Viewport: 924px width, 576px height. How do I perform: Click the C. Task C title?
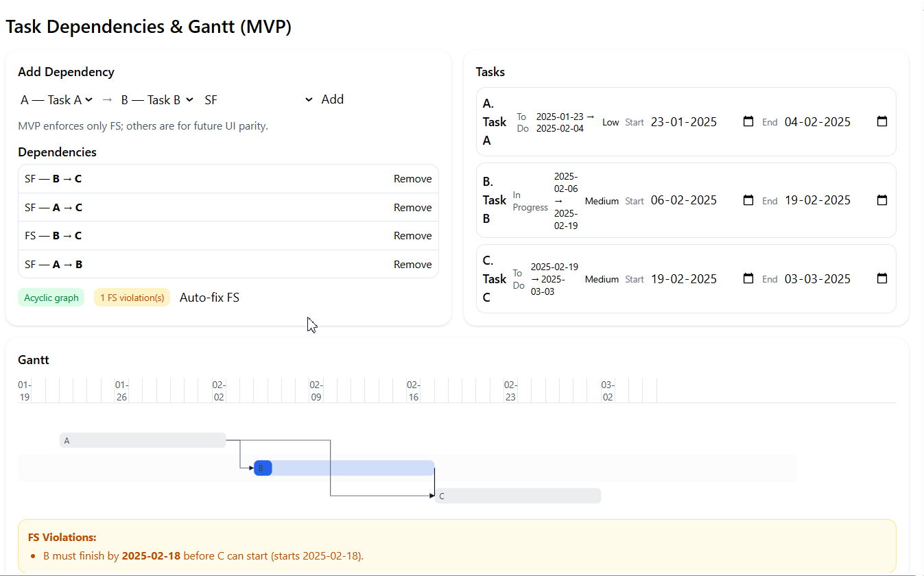[x=495, y=279]
